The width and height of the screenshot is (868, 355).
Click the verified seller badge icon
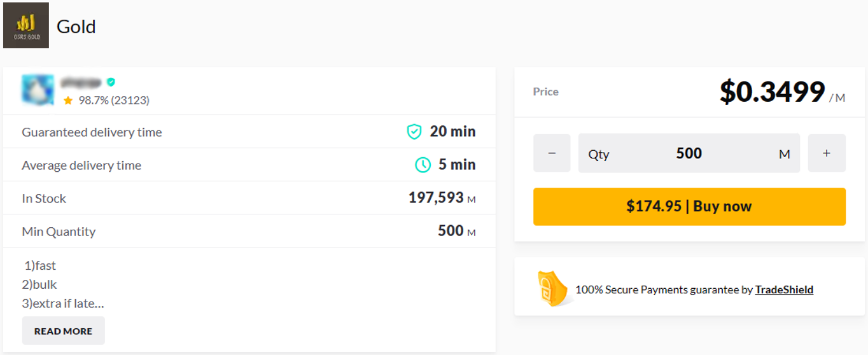(x=111, y=82)
